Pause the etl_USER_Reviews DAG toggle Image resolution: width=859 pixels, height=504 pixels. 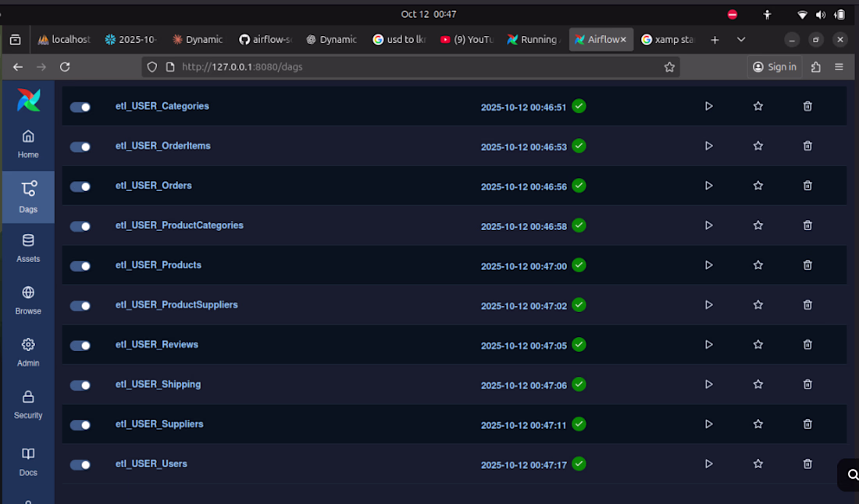click(80, 346)
